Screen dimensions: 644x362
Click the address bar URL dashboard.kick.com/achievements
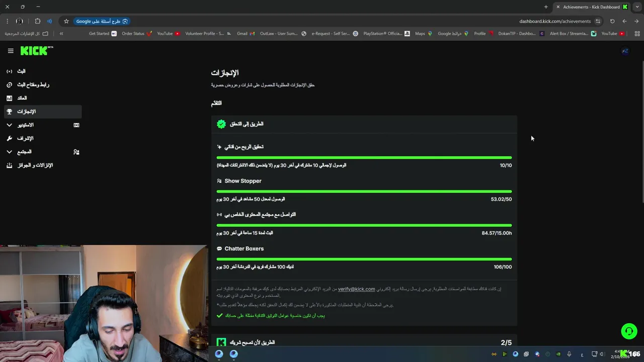point(555,21)
